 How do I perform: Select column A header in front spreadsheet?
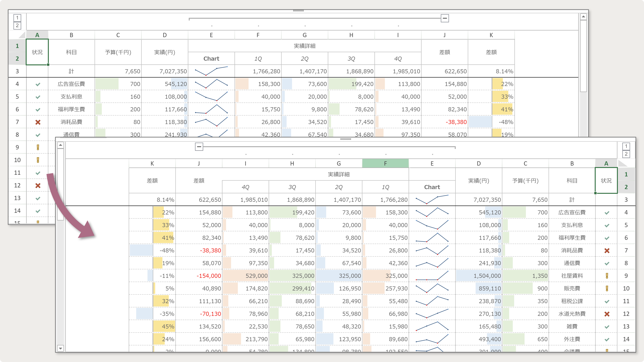pos(606,163)
